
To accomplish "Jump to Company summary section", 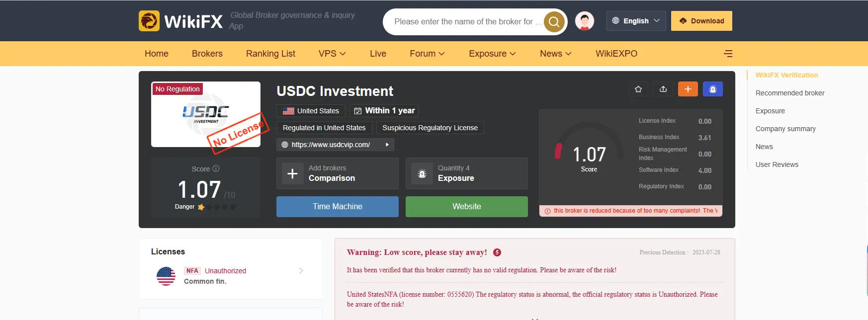I will click(x=785, y=129).
